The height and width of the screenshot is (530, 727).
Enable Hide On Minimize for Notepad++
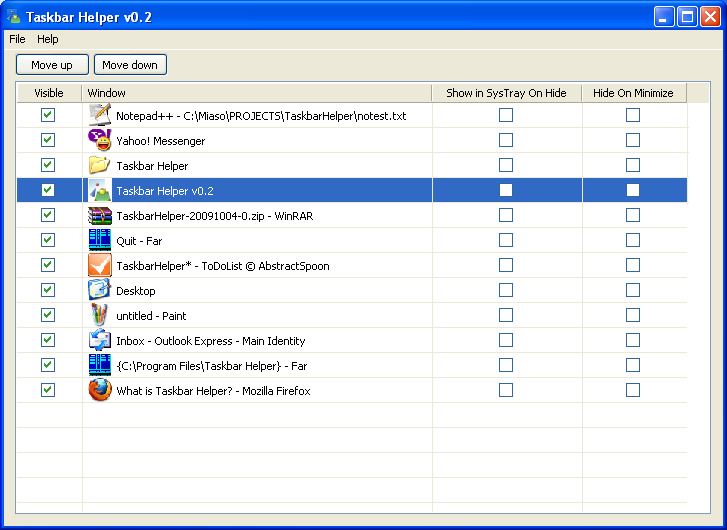633,115
